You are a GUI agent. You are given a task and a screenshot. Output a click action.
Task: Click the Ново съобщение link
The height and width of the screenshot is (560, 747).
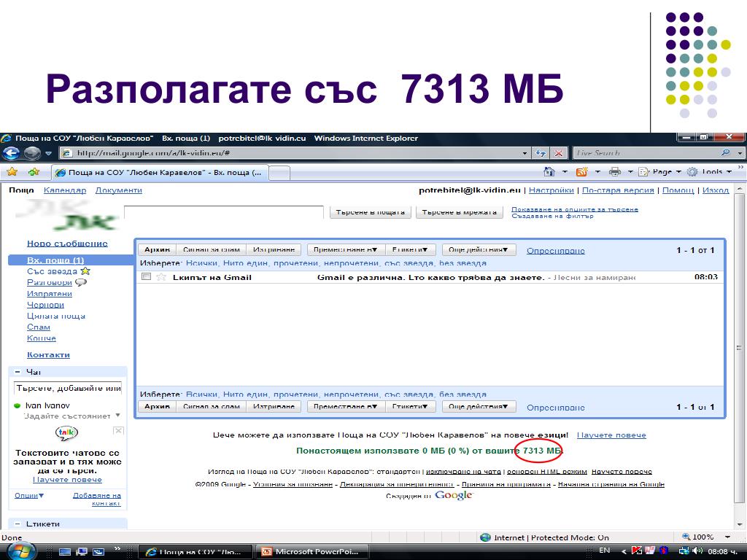(67, 244)
